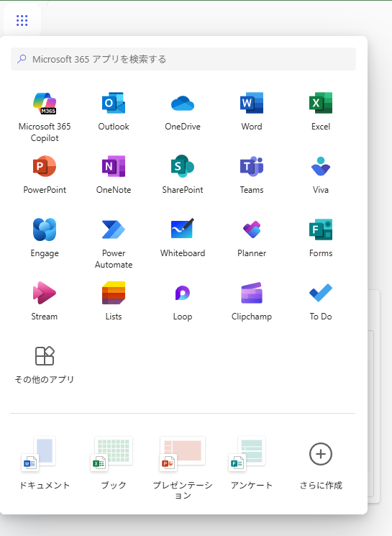392x536 pixels.
Task: Open the Planner app
Action: tap(252, 237)
